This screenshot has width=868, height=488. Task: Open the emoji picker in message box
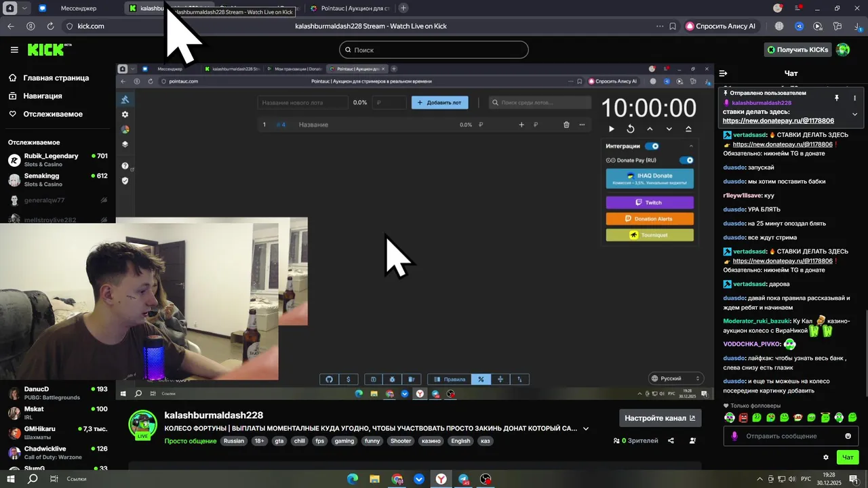tap(848, 436)
